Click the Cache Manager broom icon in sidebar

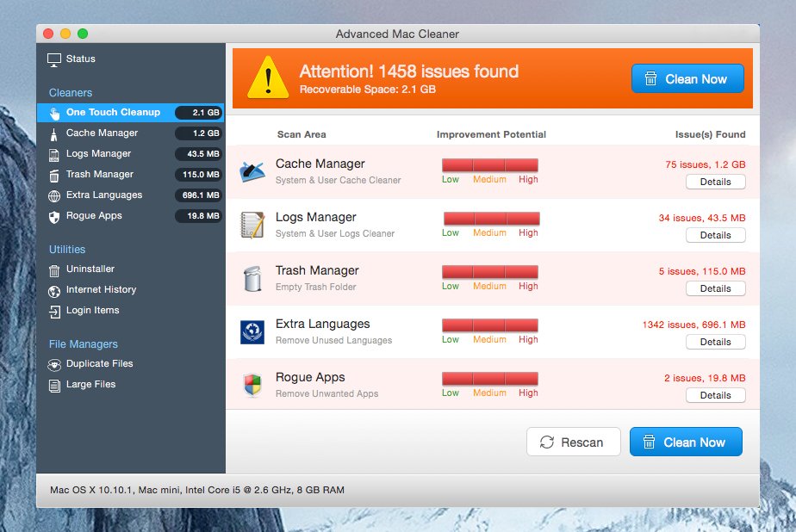53,134
